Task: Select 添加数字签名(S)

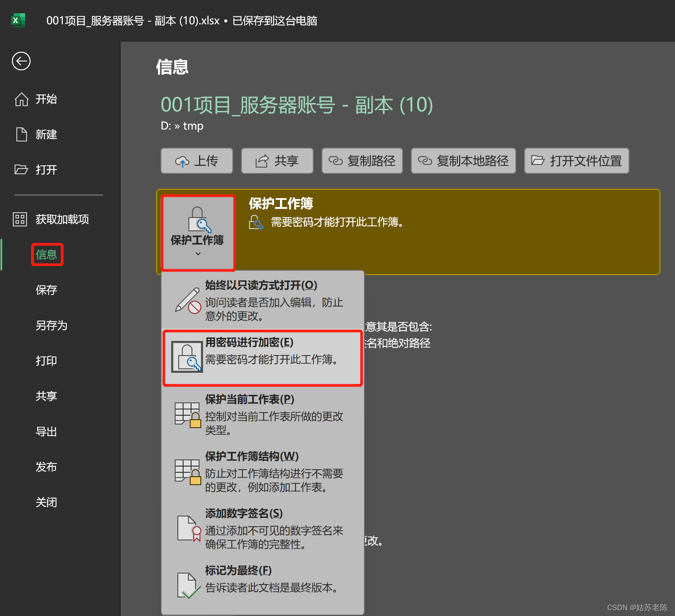Action: [x=263, y=528]
